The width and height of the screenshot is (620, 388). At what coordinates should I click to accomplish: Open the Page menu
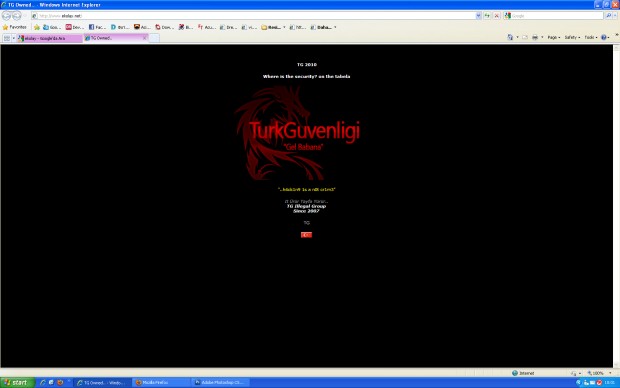point(554,38)
